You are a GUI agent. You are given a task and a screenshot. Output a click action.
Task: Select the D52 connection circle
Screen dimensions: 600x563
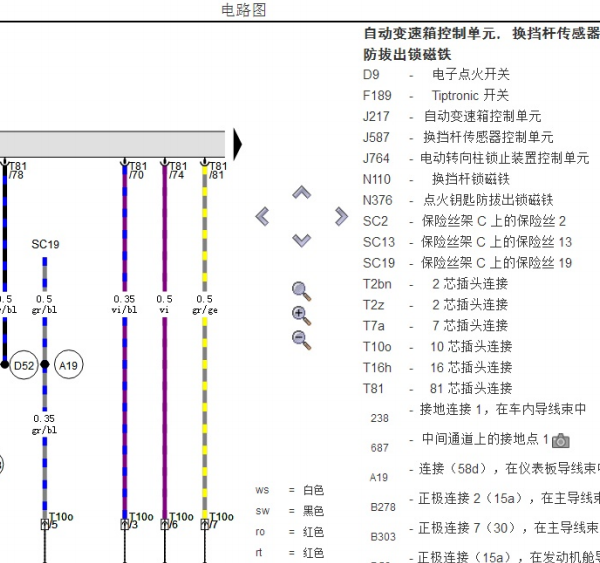(x=24, y=365)
